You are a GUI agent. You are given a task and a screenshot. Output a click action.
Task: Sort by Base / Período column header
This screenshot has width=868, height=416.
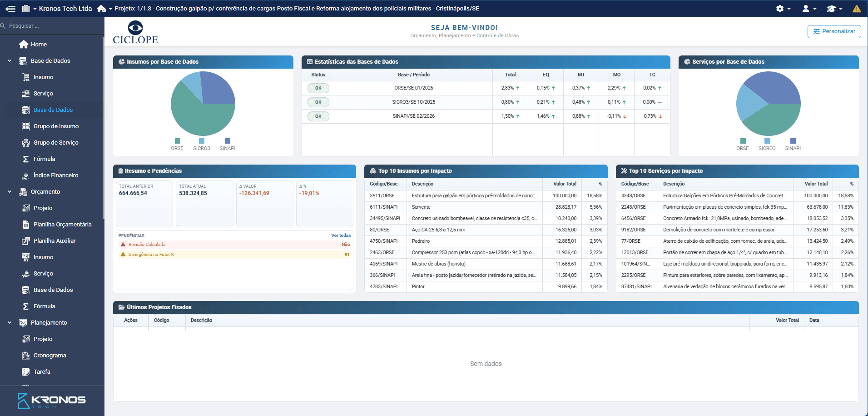pyautogui.click(x=414, y=75)
